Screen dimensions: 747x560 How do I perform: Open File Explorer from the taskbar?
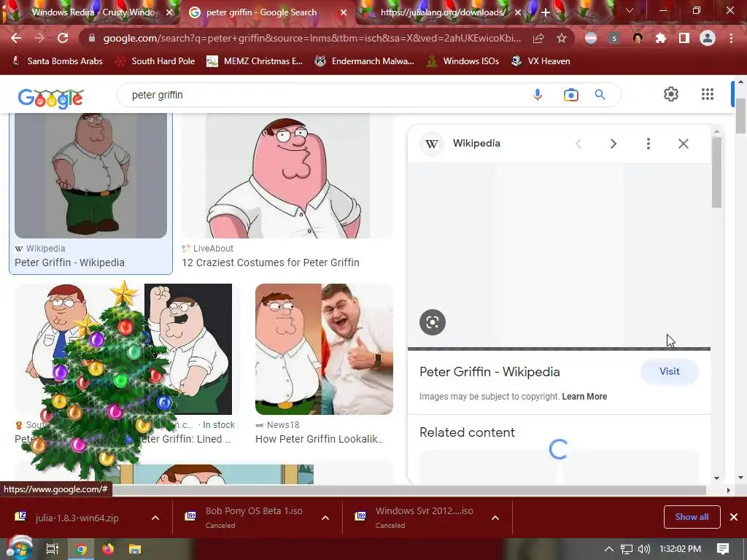tap(135, 549)
